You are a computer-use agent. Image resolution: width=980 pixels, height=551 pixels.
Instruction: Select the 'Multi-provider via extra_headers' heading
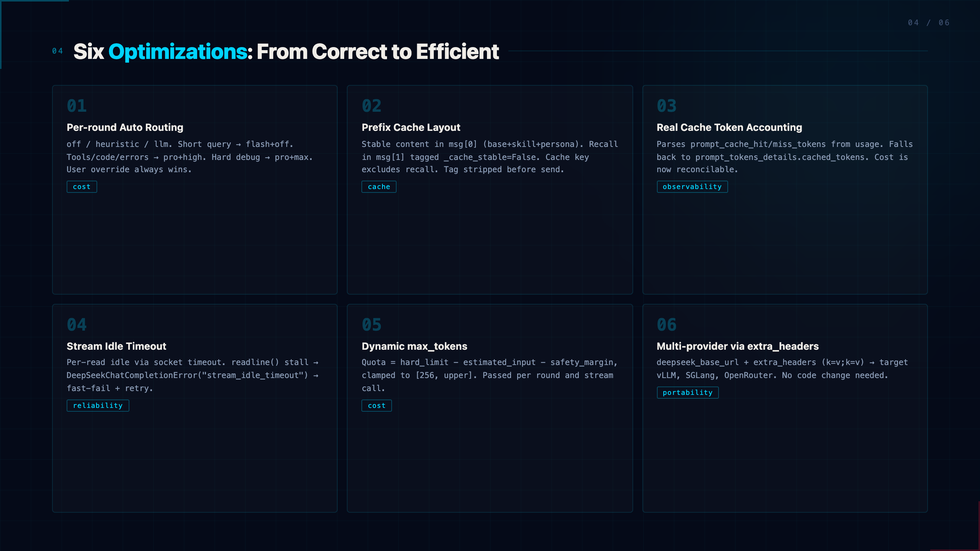tap(738, 346)
